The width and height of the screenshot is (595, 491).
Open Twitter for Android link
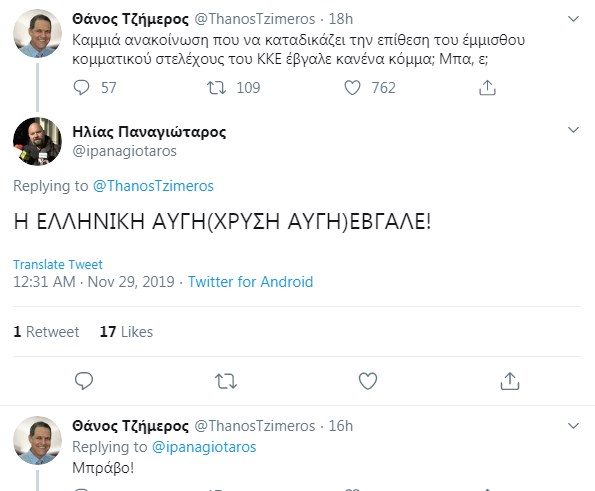[x=250, y=282]
